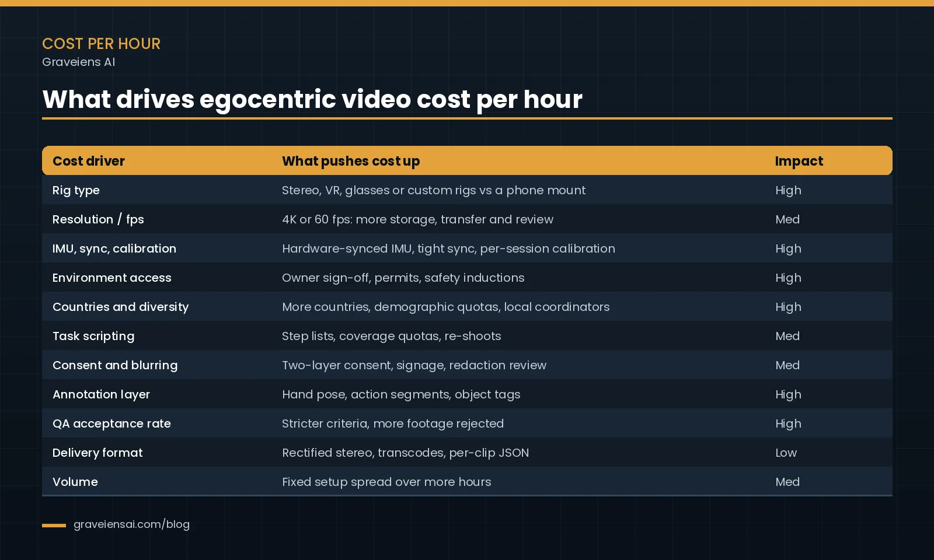Click the High impact value for Rig type
934x560 pixels.
[788, 190]
